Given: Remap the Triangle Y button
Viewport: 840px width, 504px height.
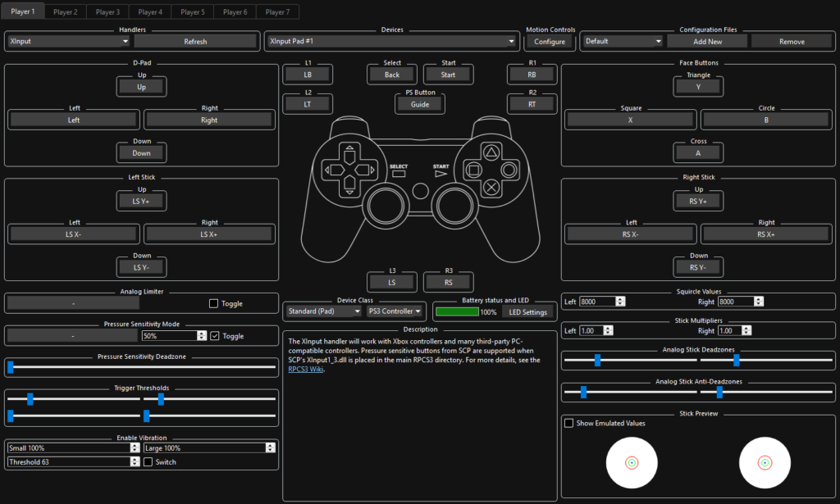Looking at the screenshot, I should pyautogui.click(x=698, y=87).
